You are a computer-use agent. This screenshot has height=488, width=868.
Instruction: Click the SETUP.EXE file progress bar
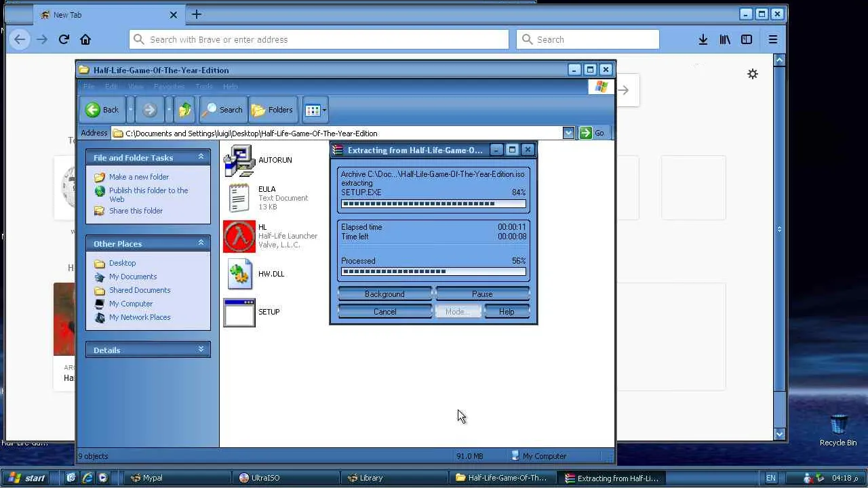tap(433, 204)
